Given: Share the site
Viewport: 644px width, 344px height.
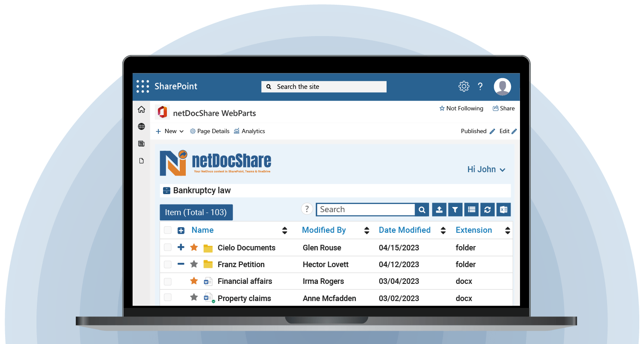Looking at the screenshot, I should pos(504,108).
